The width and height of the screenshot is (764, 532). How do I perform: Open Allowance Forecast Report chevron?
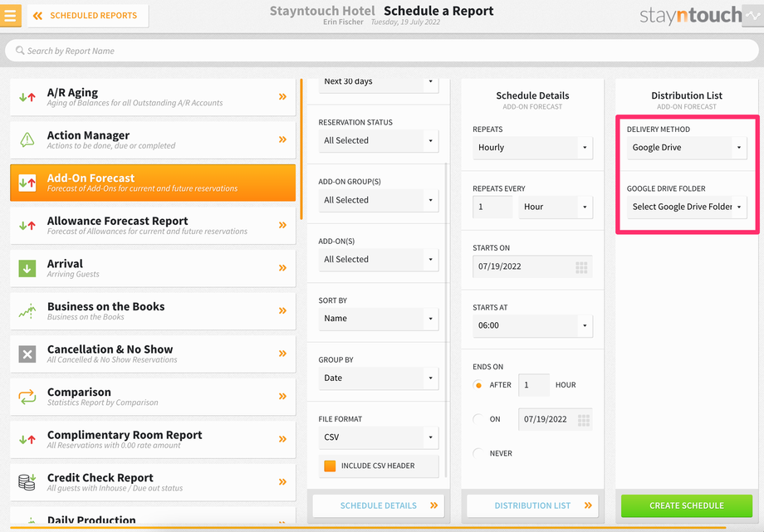click(282, 225)
